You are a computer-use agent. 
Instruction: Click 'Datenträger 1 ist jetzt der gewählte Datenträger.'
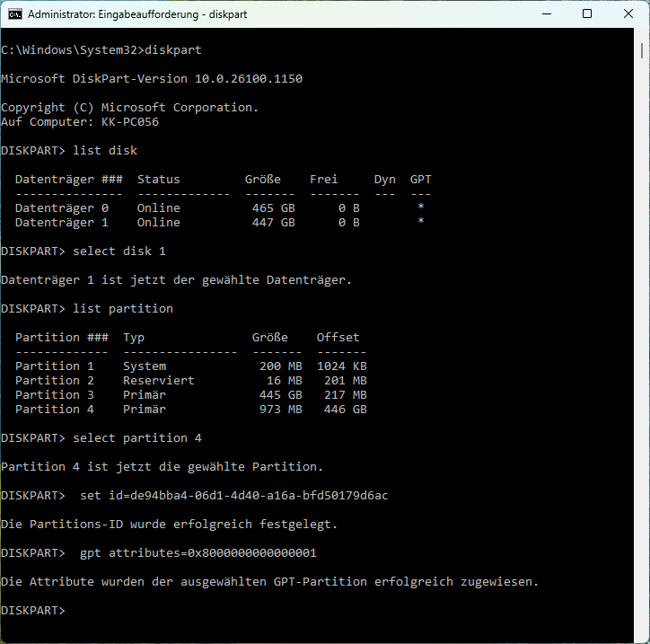(x=176, y=280)
